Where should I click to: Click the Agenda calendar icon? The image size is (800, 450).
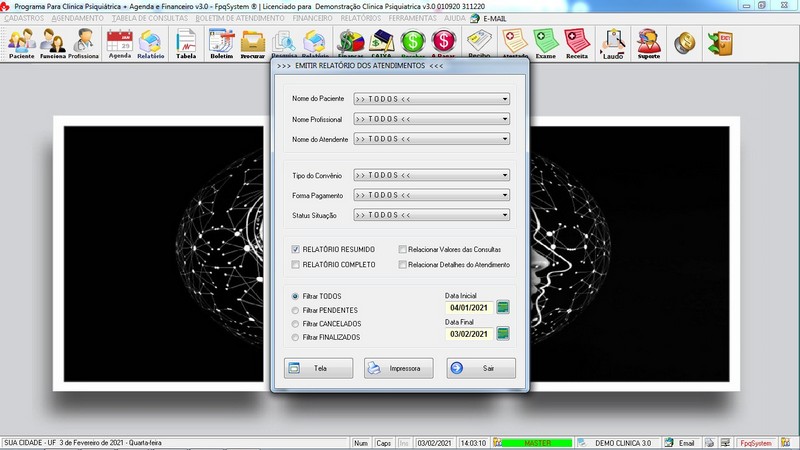[120, 43]
